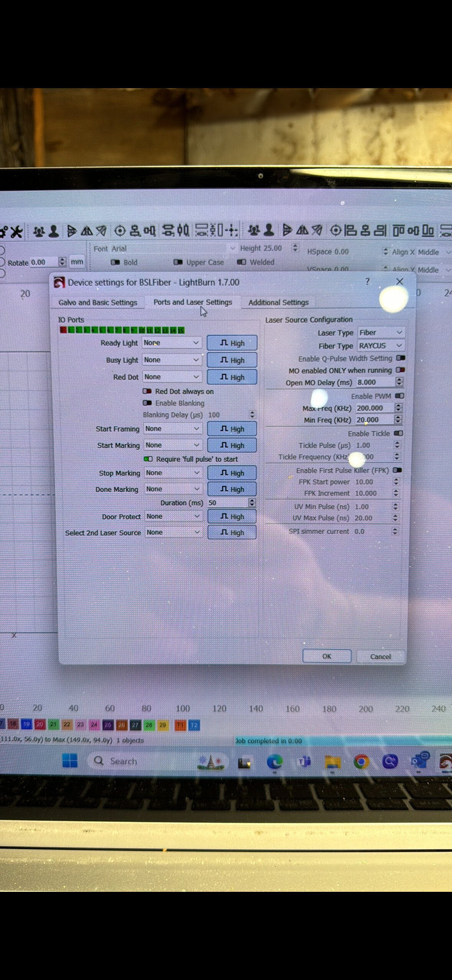Screen dimensions: 452x980
Task: Open File Explorer from the taskbar
Action: (x=332, y=762)
